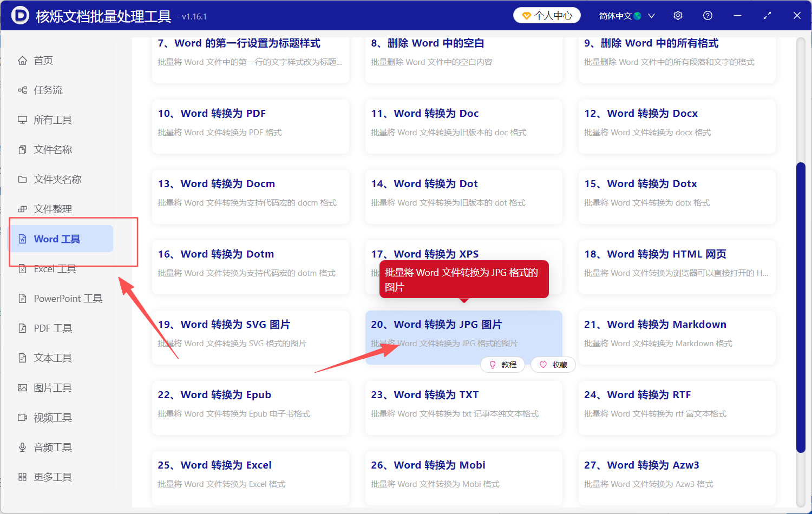The image size is (812, 514).
Task: Switch to Excel 工具 section
Action: [54, 268]
